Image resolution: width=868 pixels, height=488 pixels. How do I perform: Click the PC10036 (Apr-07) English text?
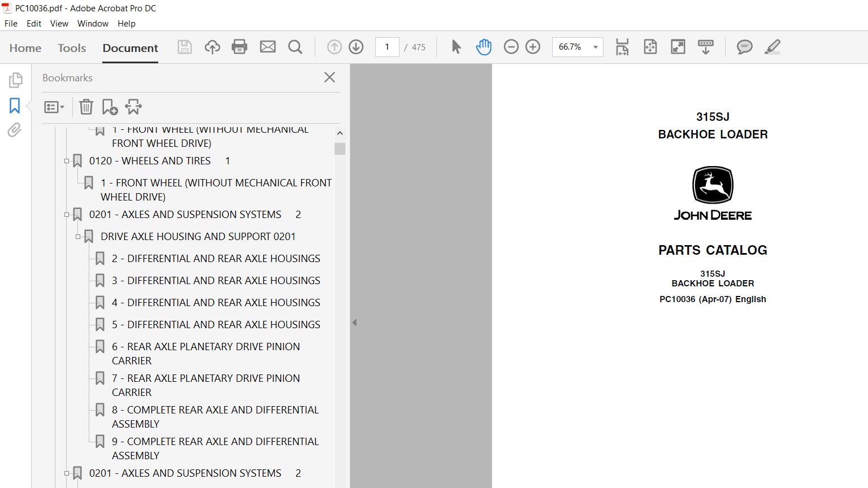coord(713,299)
